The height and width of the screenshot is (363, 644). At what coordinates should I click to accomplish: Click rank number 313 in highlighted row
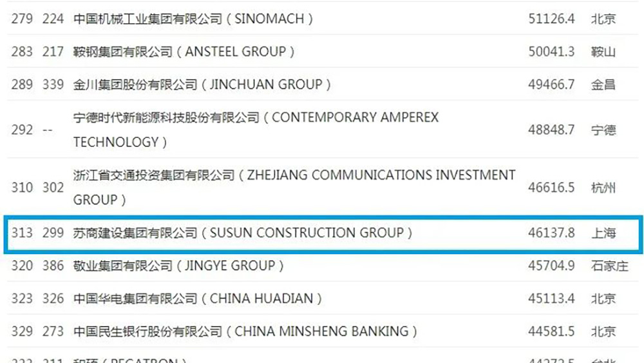pos(22,233)
